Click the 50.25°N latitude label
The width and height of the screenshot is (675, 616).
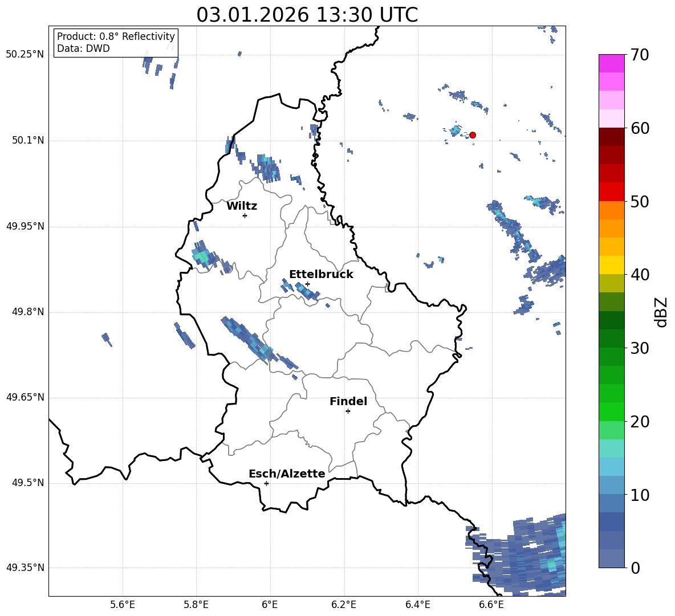(25, 54)
